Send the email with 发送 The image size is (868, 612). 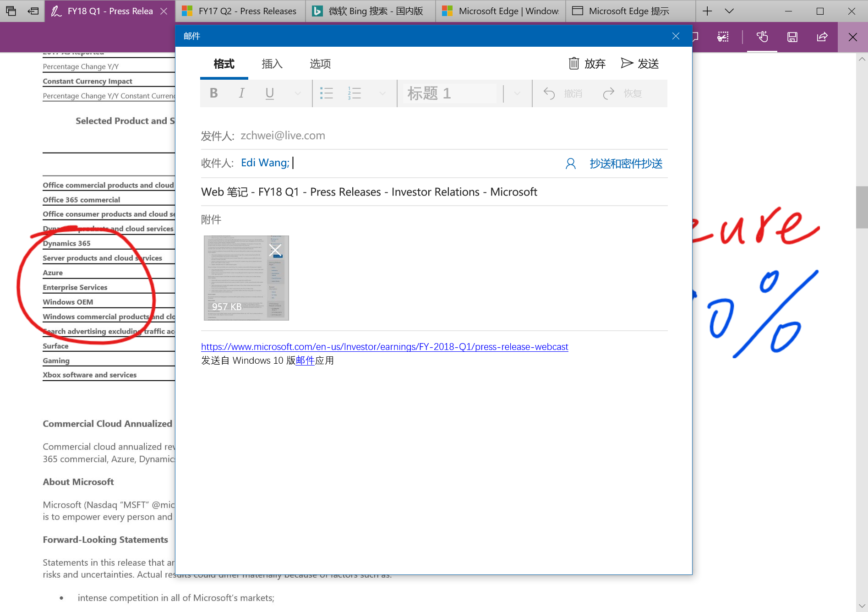(x=640, y=64)
